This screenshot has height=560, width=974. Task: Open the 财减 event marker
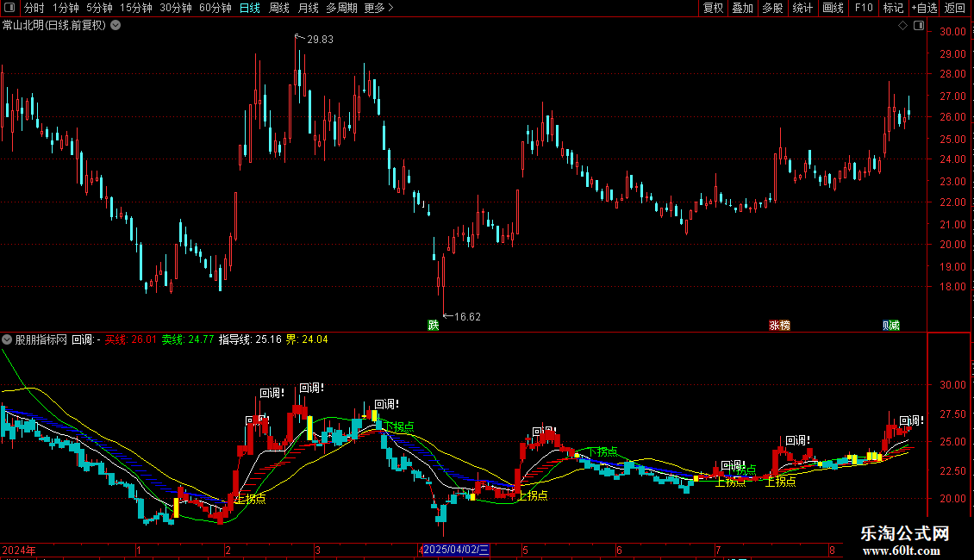pos(891,326)
